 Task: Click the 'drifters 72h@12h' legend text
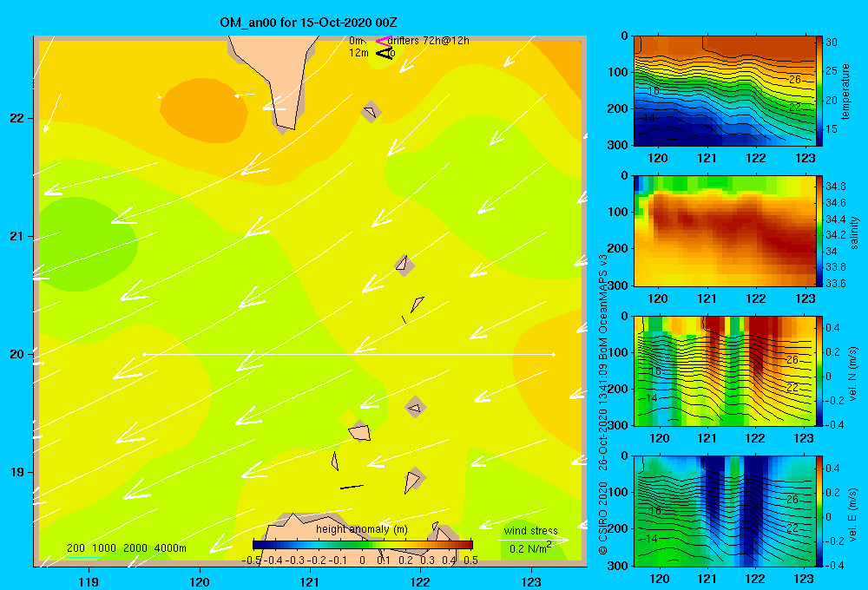[x=429, y=41]
